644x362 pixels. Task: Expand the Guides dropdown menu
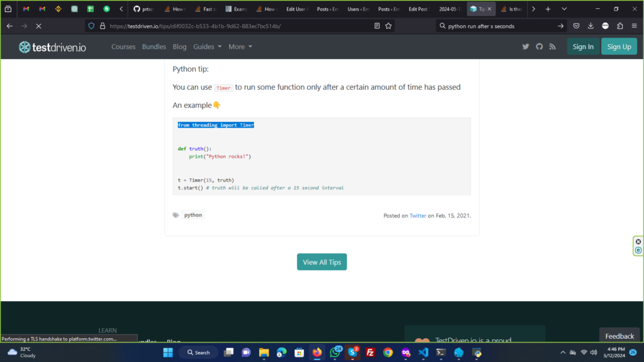(207, 47)
